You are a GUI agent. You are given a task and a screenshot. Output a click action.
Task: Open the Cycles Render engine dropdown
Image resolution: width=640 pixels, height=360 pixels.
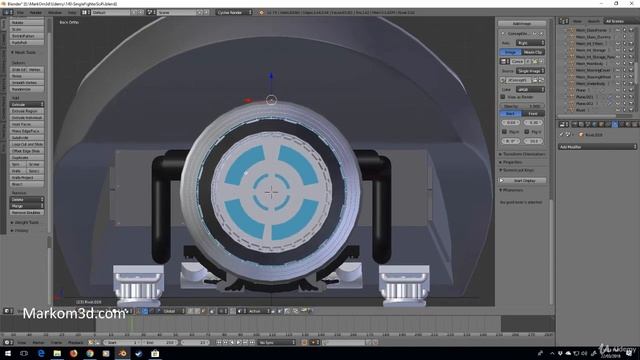coord(235,12)
